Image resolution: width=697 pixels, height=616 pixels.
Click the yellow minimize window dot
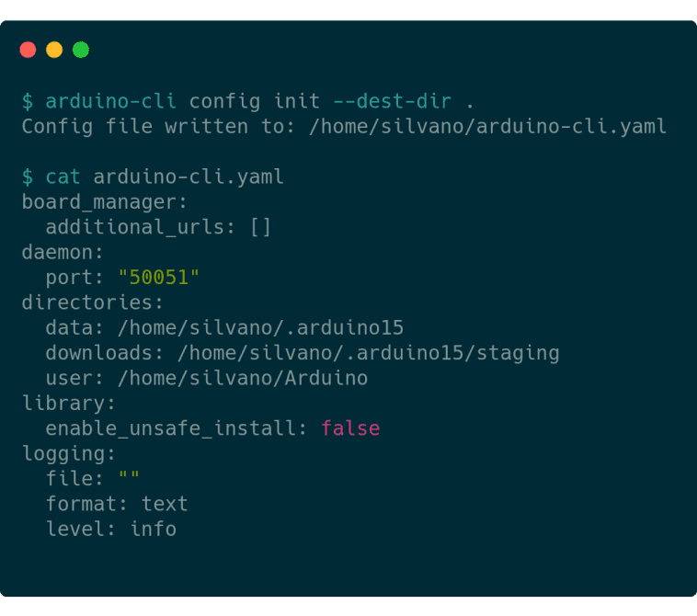(x=54, y=50)
